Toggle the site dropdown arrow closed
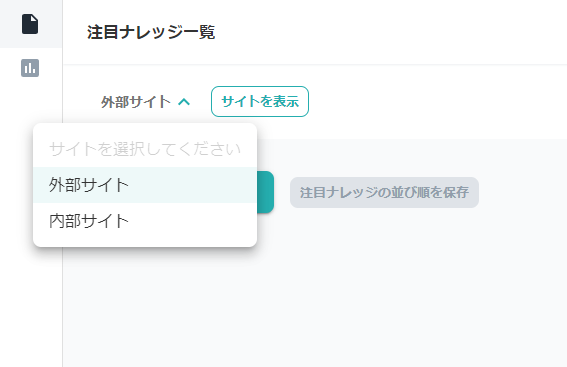The height and width of the screenshot is (367, 567). click(x=184, y=102)
